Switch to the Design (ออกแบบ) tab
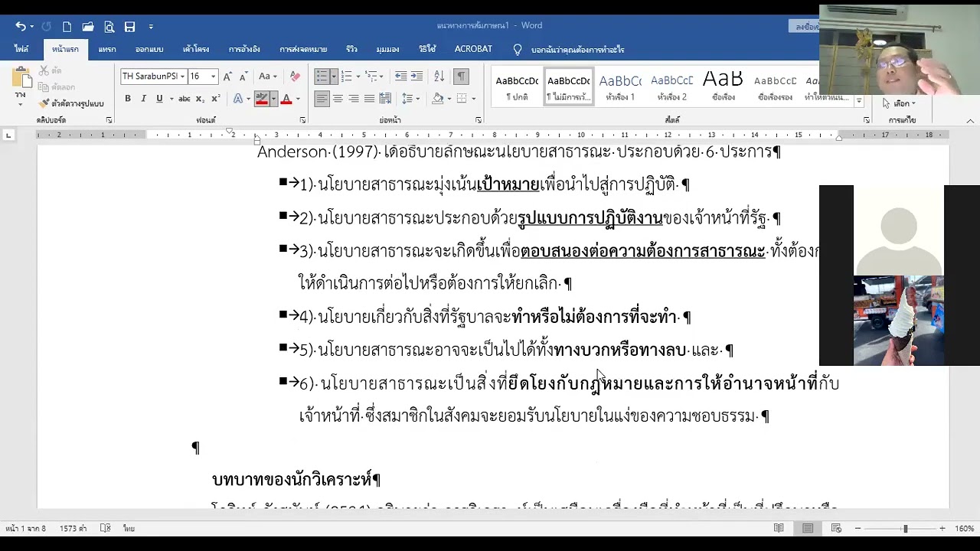 point(149,49)
